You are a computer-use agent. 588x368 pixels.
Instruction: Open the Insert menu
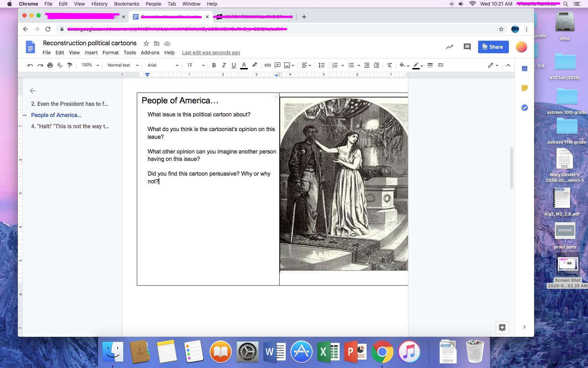point(91,53)
